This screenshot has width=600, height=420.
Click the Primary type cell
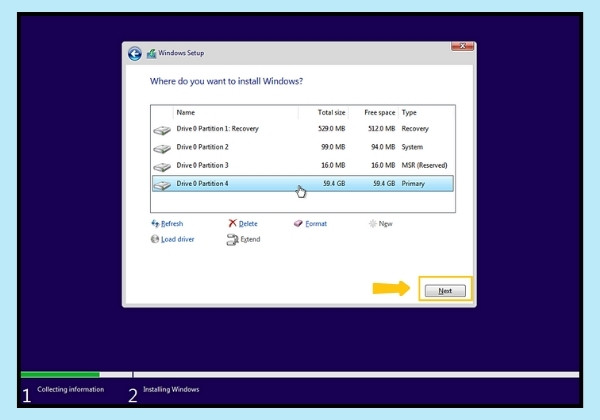click(x=413, y=184)
